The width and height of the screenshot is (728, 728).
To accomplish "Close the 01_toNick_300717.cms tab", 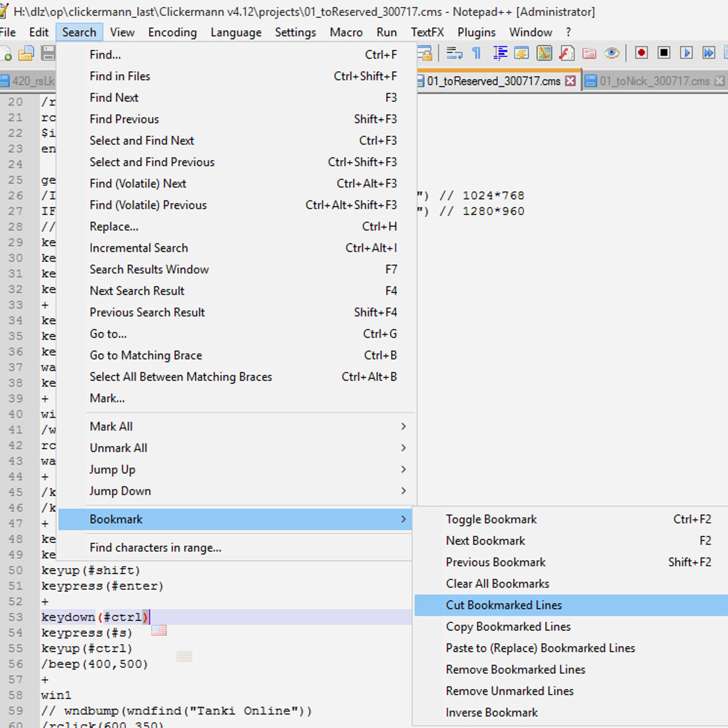I will pos(719,81).
